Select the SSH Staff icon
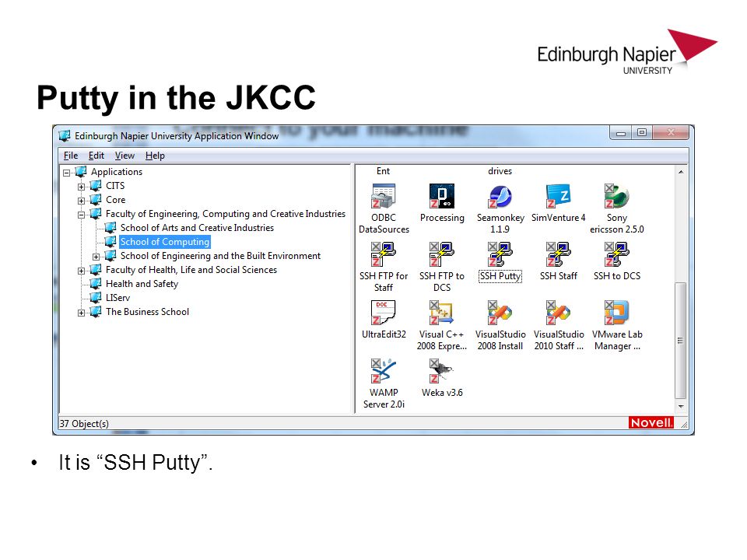This screenshot has width=747, height=560. 559,254
